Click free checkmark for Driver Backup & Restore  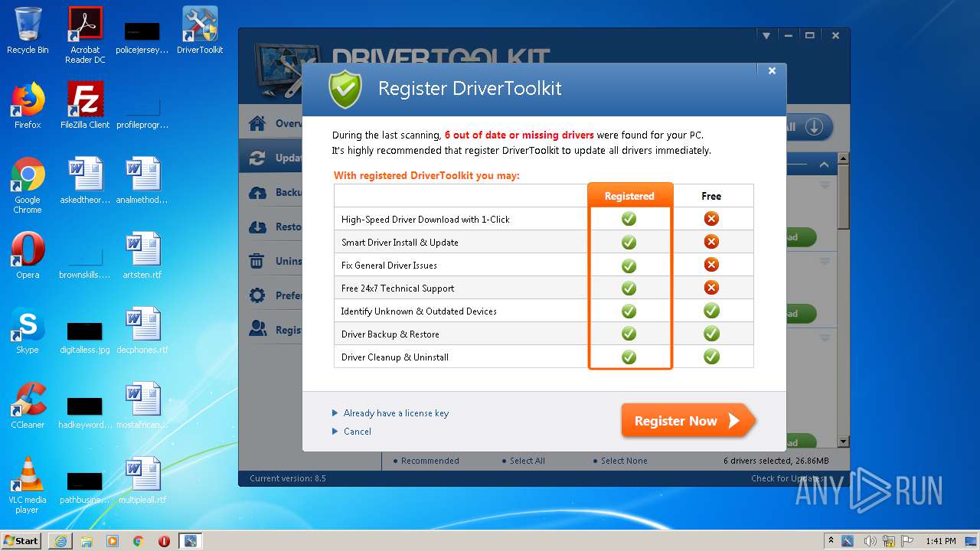click(x=711, y=334)
